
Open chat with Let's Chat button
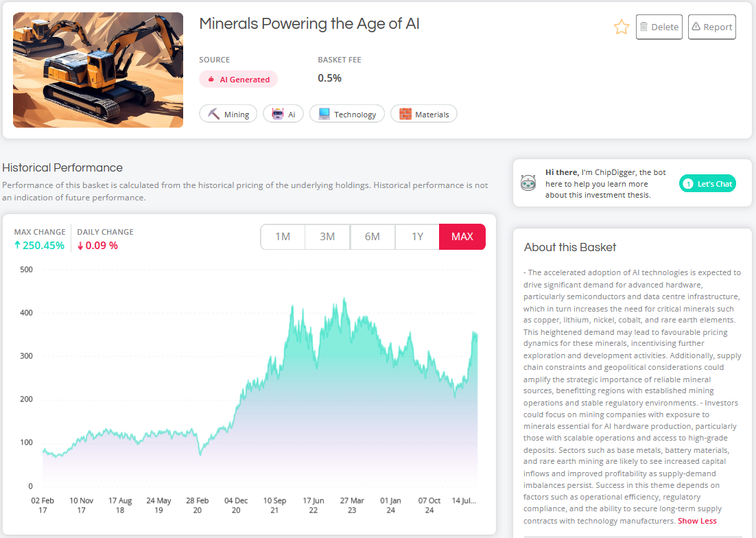(x=707, y=183)
